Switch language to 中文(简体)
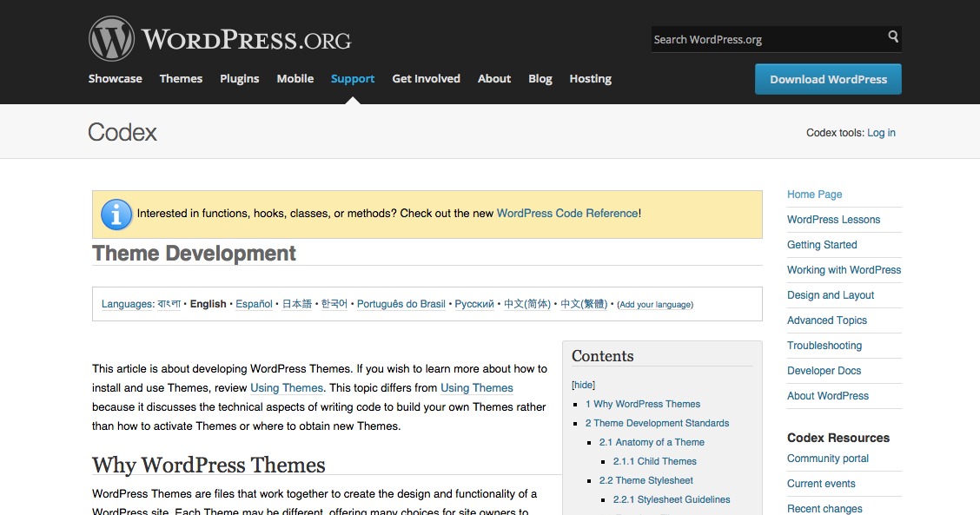980x515 pixels. click(527, 304)
